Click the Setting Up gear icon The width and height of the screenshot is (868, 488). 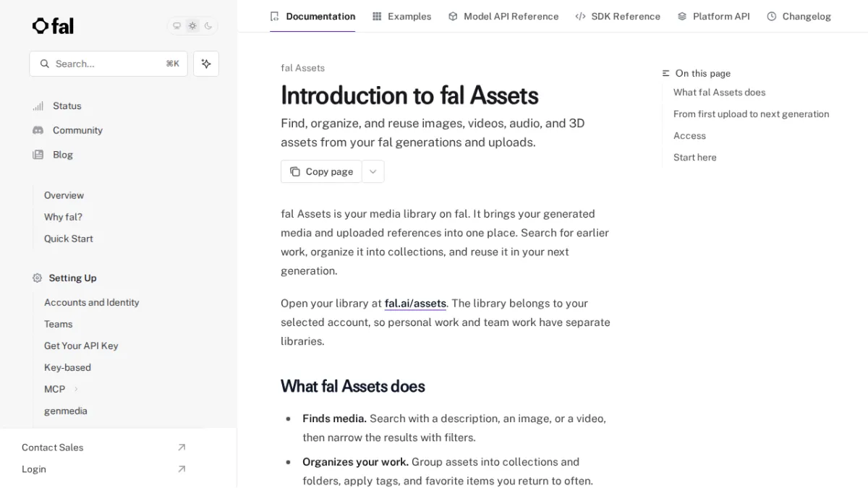tap(37, 278)
